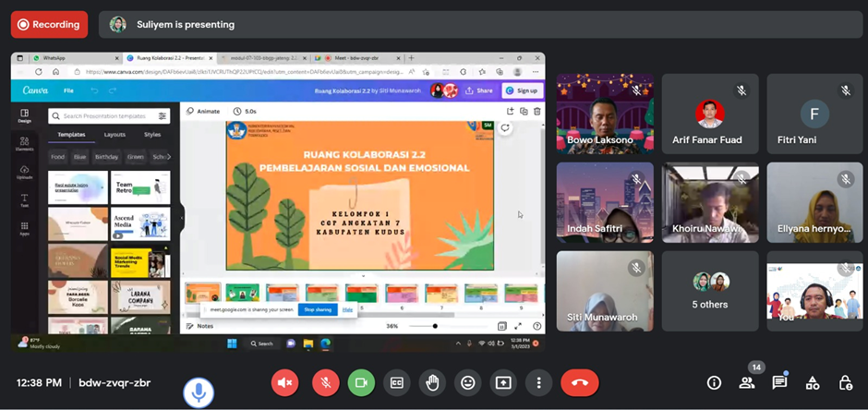Collapse the Canva side panel arrow

(x=182, y=218)
